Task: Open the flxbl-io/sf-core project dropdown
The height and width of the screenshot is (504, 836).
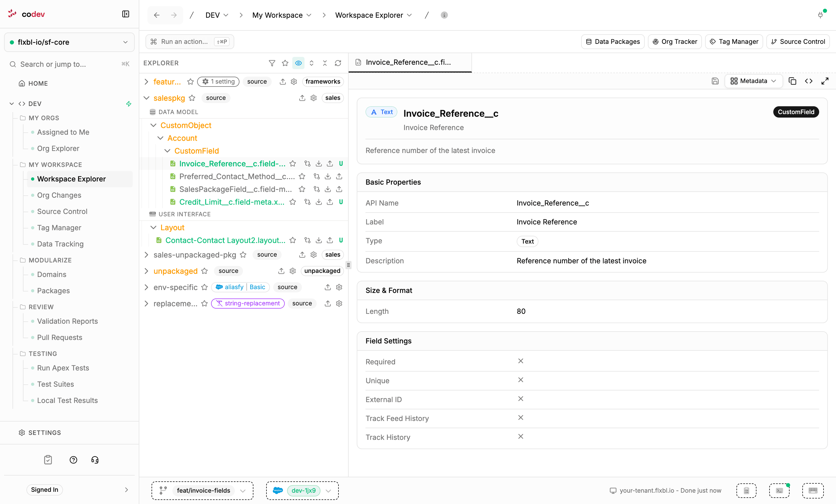Action: 69,42
